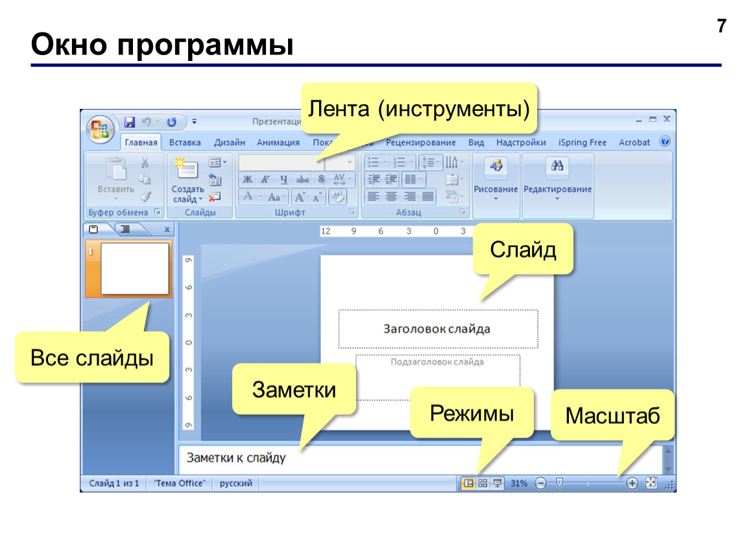Toggle underline Ч formatting
746x560 pixels.
(283, 180)
